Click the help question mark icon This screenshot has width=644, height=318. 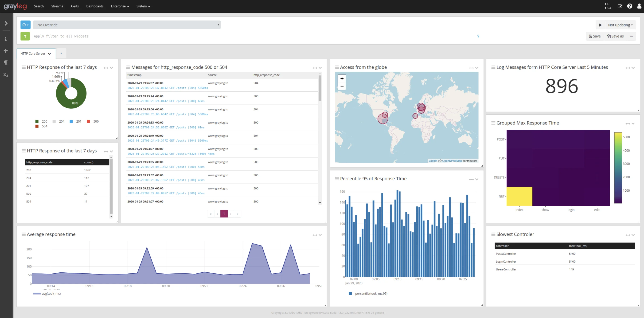coord(630,6)
